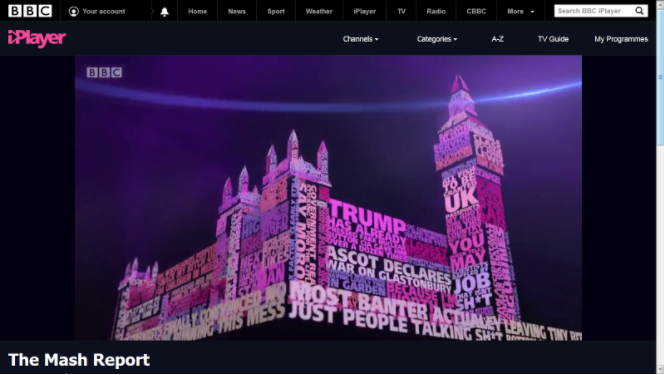The width and height of the screenshot is (664, 375).
Task: Open the notifications bell icon
Action: point(164,11)
